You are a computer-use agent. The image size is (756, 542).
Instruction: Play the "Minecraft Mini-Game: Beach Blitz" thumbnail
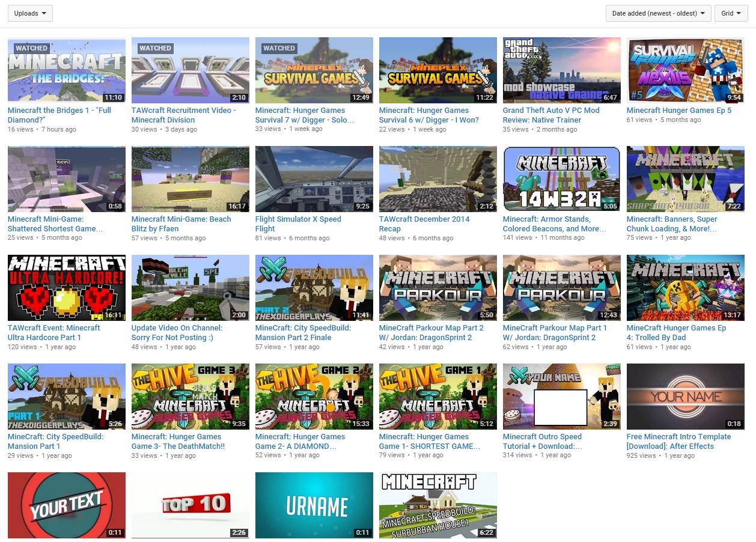[190, 178]
